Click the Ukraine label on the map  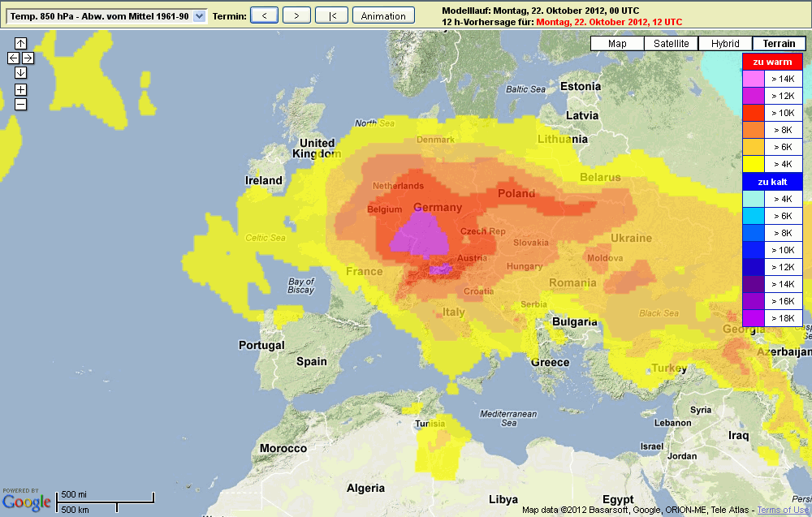point(631,238)
